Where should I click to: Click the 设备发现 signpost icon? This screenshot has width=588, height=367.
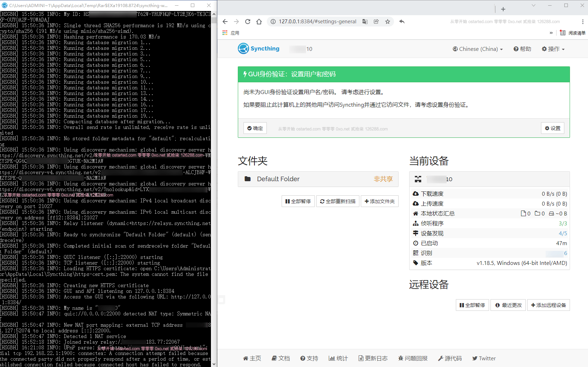click(x=416, y=233)
